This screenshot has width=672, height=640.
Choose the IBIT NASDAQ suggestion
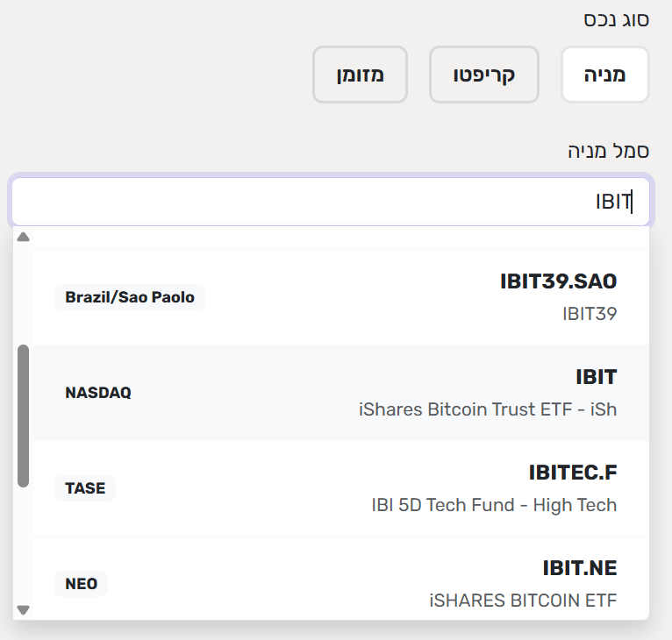point(342,392)
